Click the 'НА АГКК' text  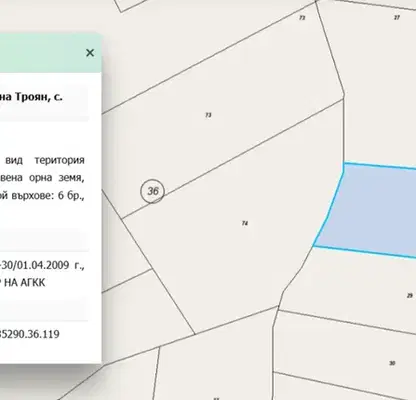click(x=24, y=283)
